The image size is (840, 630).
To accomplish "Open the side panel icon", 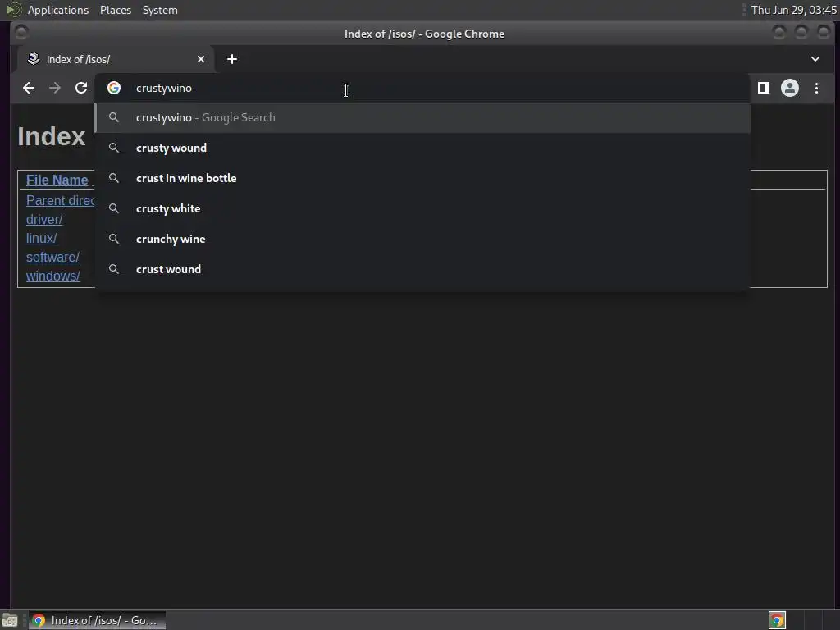I will point(764,88).
